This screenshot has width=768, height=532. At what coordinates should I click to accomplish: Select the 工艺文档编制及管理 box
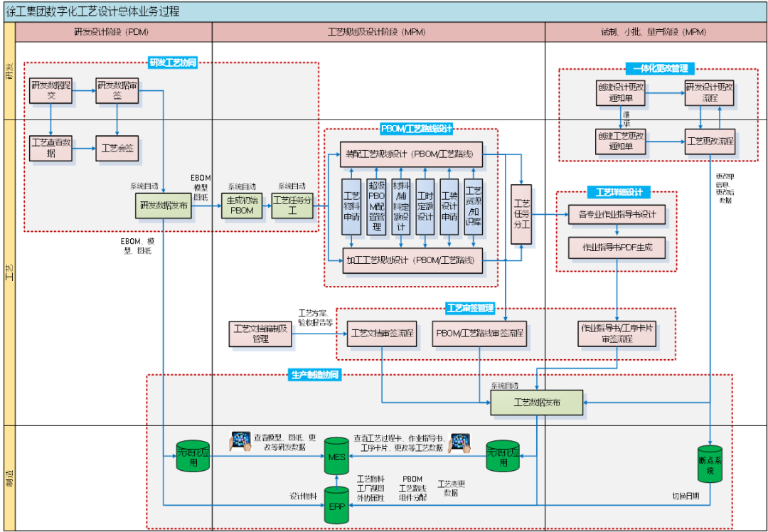pyautogui.click(x=260, y=334)
